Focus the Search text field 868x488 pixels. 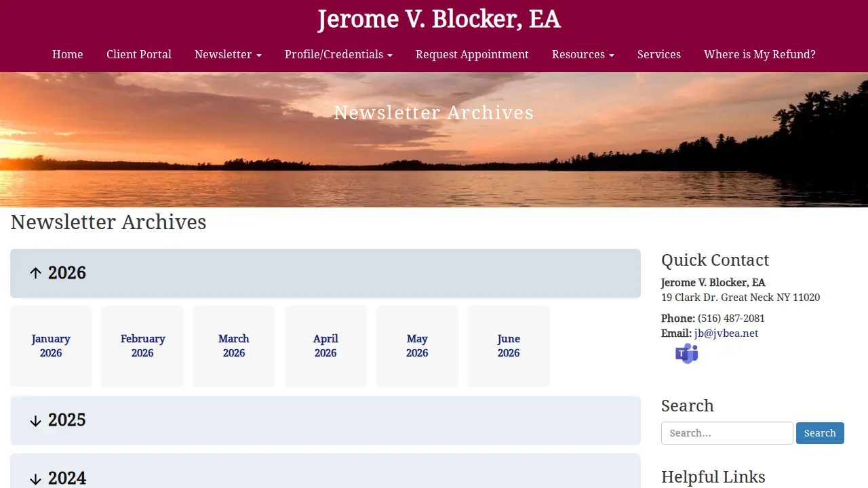pos(727,433)
